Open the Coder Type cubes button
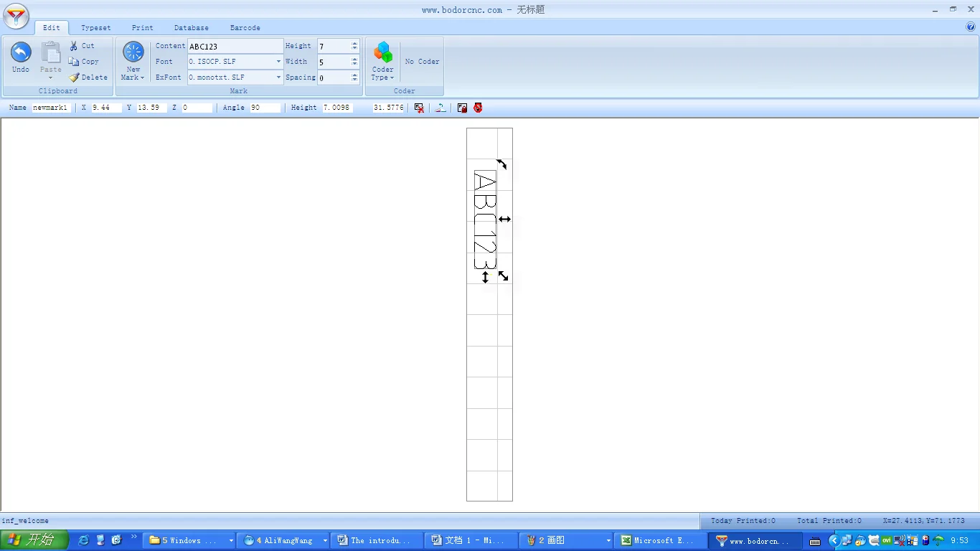The image size is (980, 551). [x=383, y=61]
